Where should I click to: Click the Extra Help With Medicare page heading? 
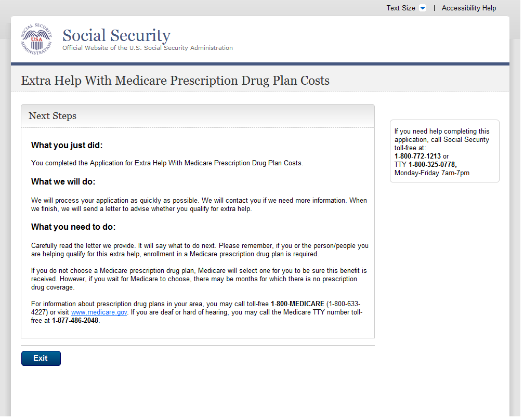[175, 81]
